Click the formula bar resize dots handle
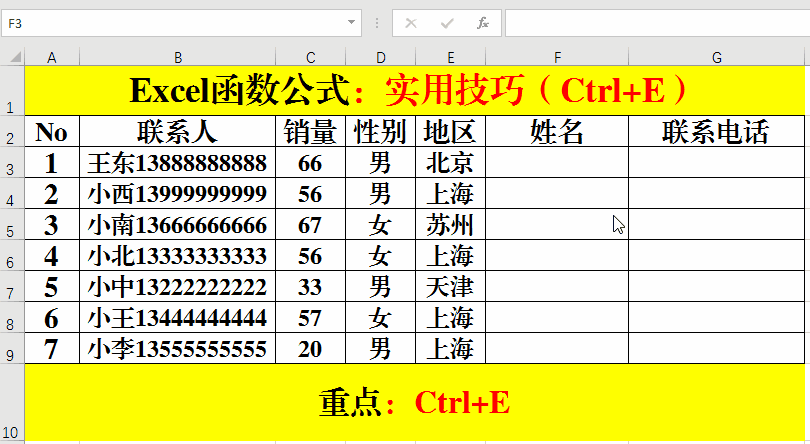The height and width of the screenshot is (444, 810). pyautogui.click(x=377, y=23)
